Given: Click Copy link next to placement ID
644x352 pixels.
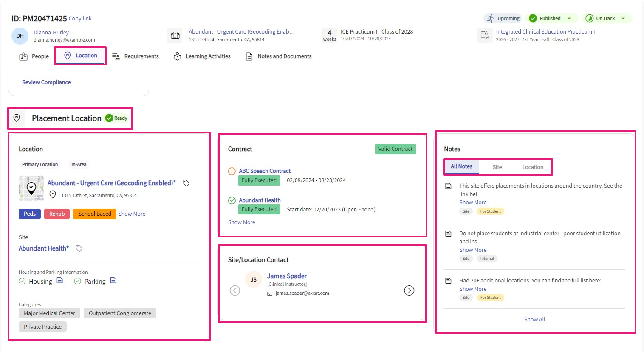Looking at the screenshot, I should (80, 19).
